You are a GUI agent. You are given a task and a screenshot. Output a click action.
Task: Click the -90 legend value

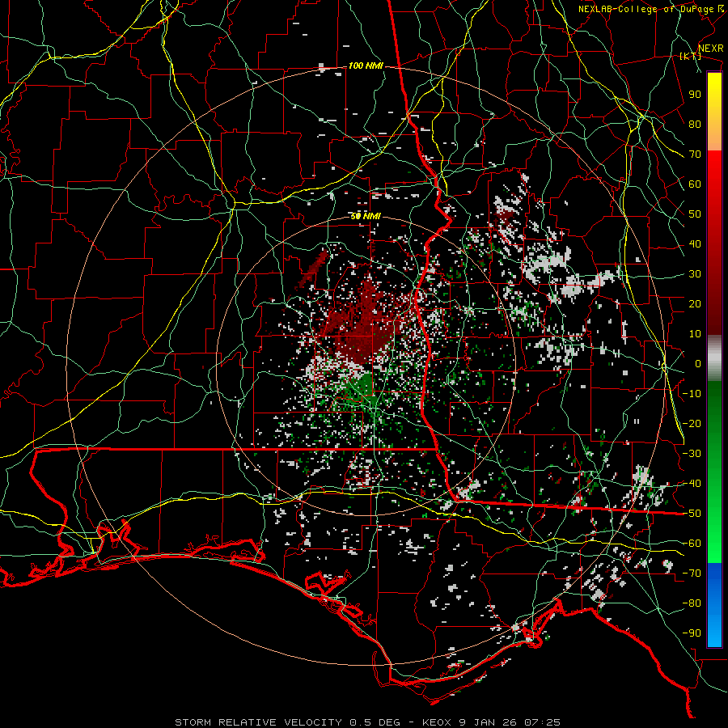692,633
